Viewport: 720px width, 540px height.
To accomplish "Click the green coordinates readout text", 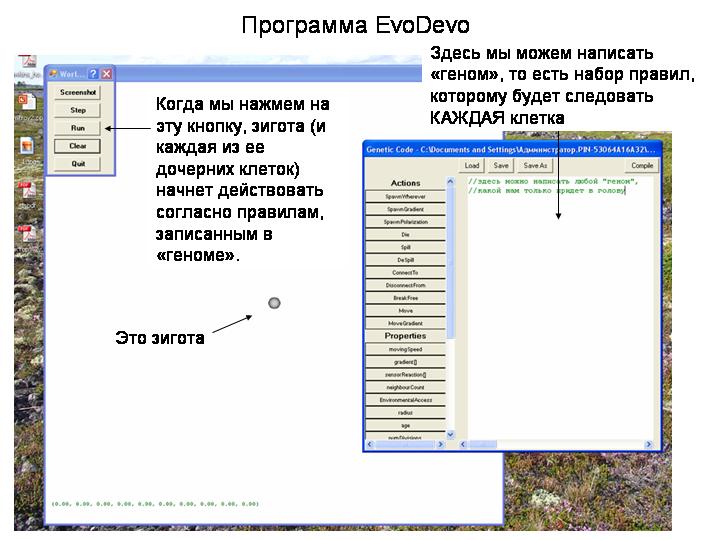I will coord(155,504).
